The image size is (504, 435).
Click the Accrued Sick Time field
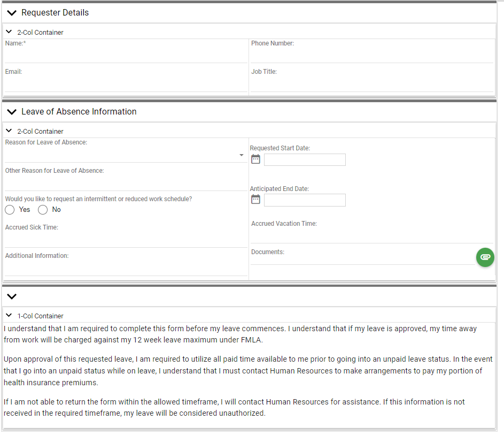(x=126, y=240)
